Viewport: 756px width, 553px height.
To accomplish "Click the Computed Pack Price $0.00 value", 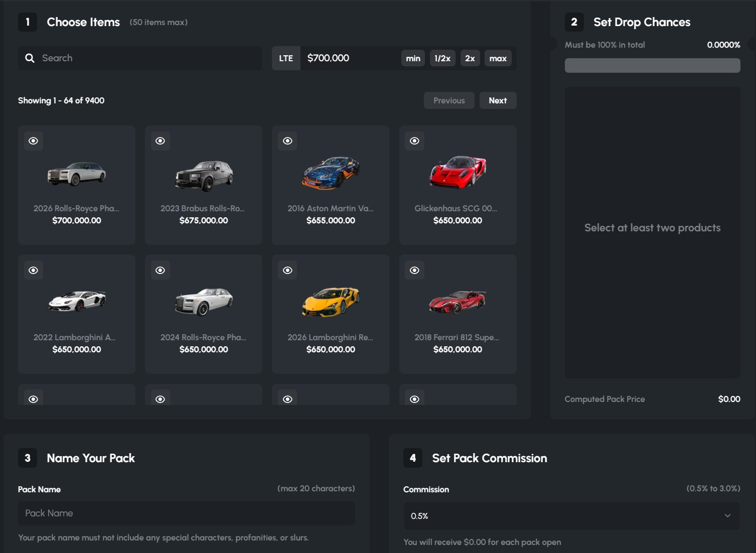I will tap(729, 399).
